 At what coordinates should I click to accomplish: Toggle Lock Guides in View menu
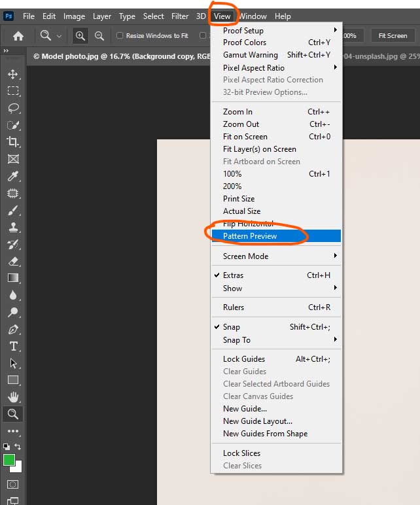click(276, 358)
